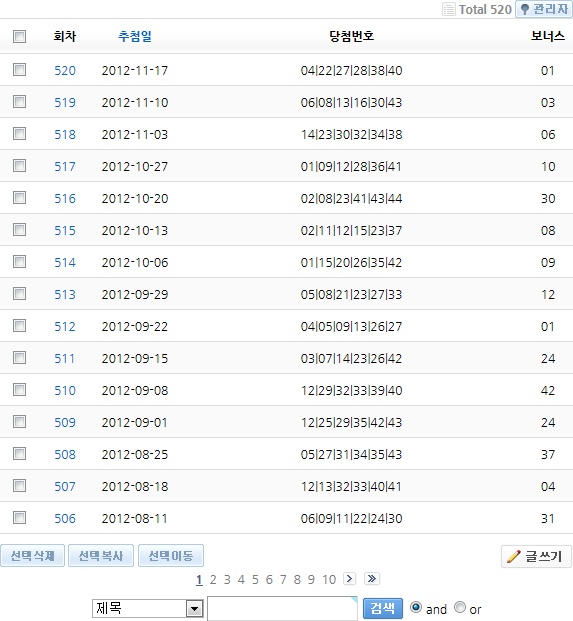Open round 511 link
The height and width of the screenshot is (621, 573).
click(65, 359)
